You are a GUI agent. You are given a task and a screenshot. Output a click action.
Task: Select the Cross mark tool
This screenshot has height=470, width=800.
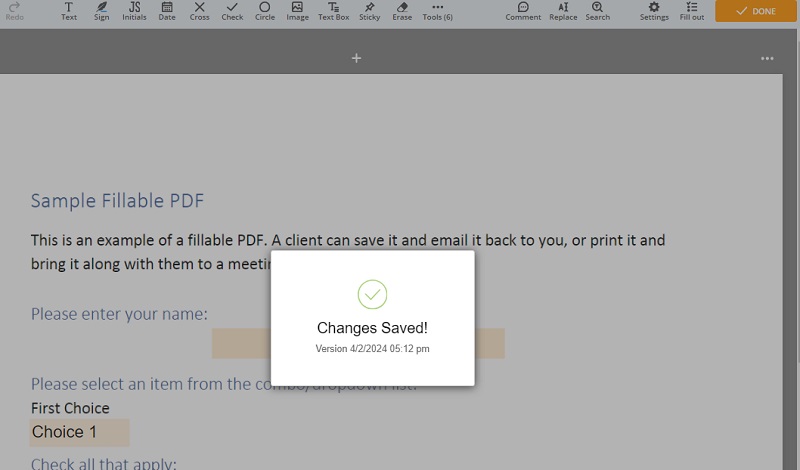199,11
